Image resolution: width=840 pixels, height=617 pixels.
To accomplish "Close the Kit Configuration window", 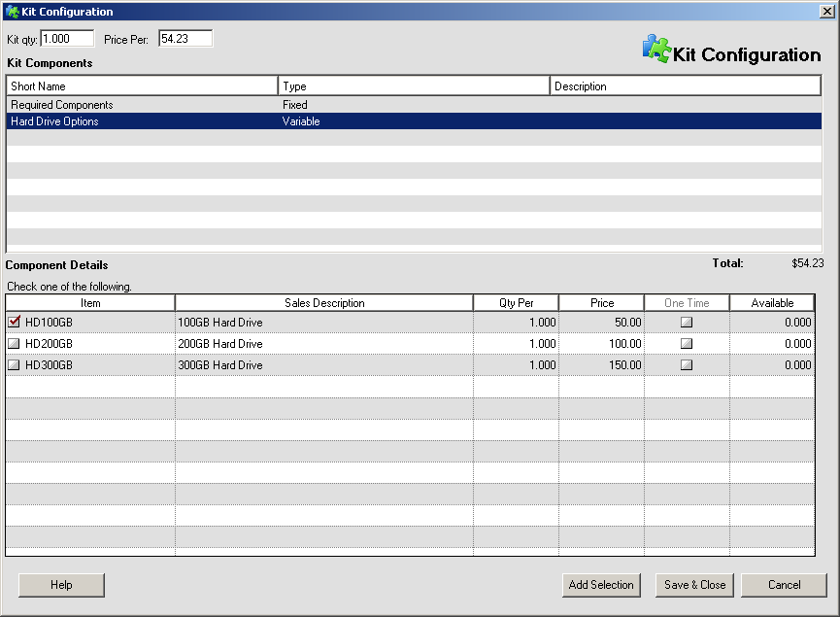I will click(826, 12).
